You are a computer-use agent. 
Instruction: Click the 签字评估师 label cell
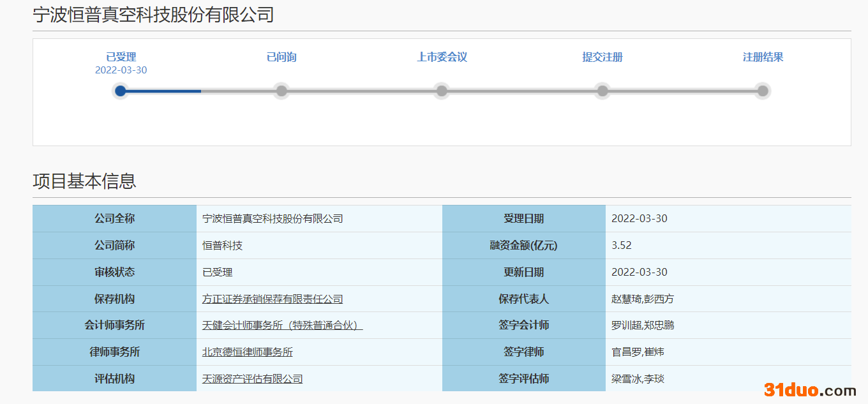pos(524,378)
